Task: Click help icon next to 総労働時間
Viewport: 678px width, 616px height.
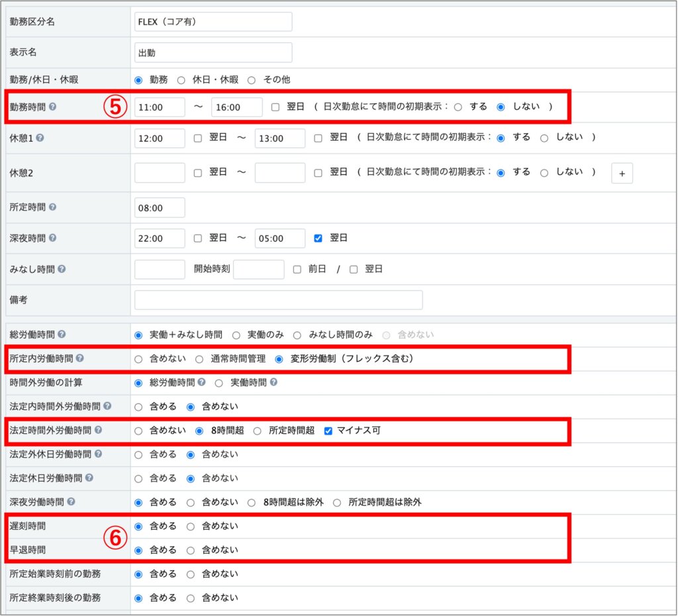Action: coord(61,334)
